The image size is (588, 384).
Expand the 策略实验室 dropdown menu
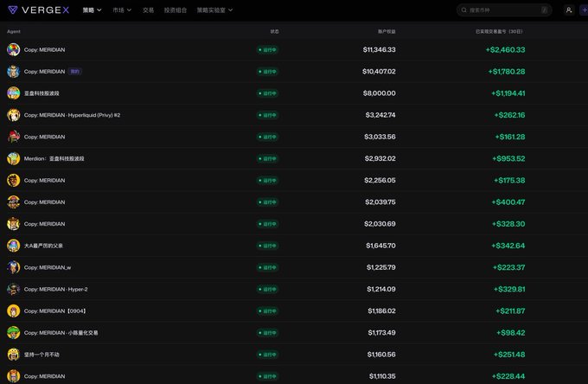(x=214, y=10)
